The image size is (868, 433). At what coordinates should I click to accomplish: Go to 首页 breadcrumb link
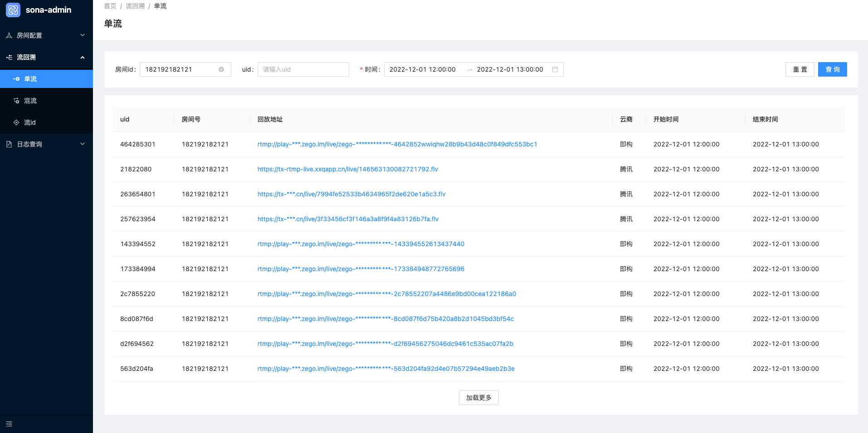click(x=110, y=6)
